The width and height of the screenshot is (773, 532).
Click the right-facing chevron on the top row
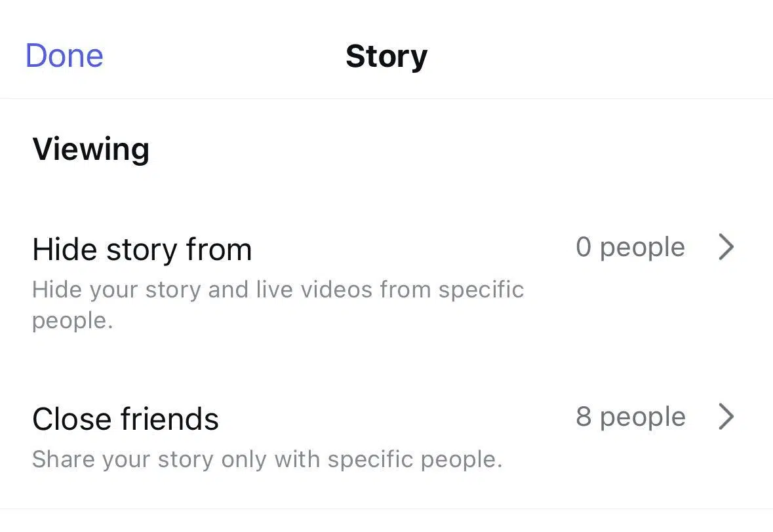pyautogui.click(x=726, y=247)
